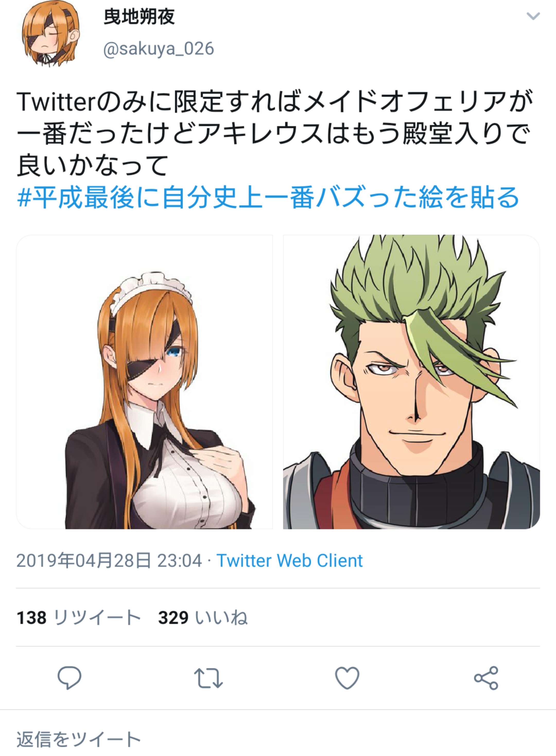Click the 2019年04月28日 23:04 timestamp
This screenshot has width=556, height=756.
109,561
